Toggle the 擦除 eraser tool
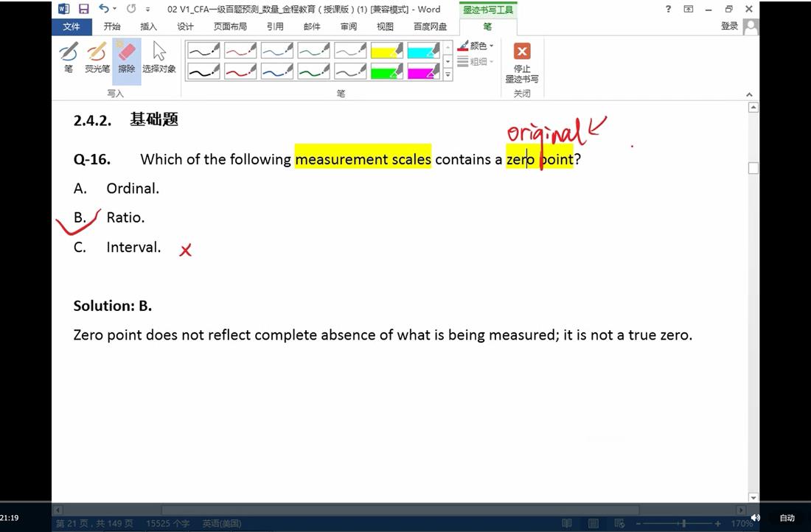Image resolution: width=811 pixels, height=532 pixels. click(x=127, y=57)
